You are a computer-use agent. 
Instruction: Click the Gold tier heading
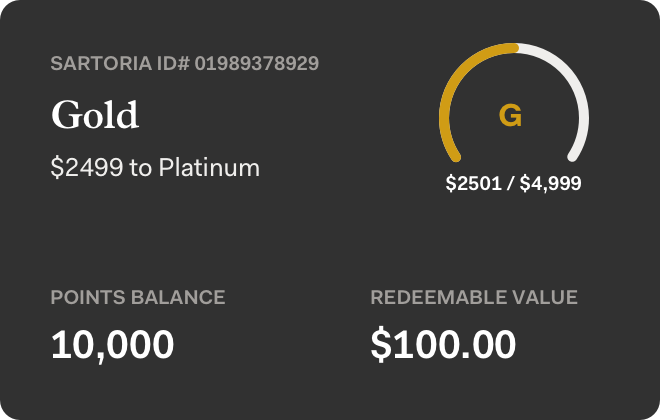coord(95,115)
